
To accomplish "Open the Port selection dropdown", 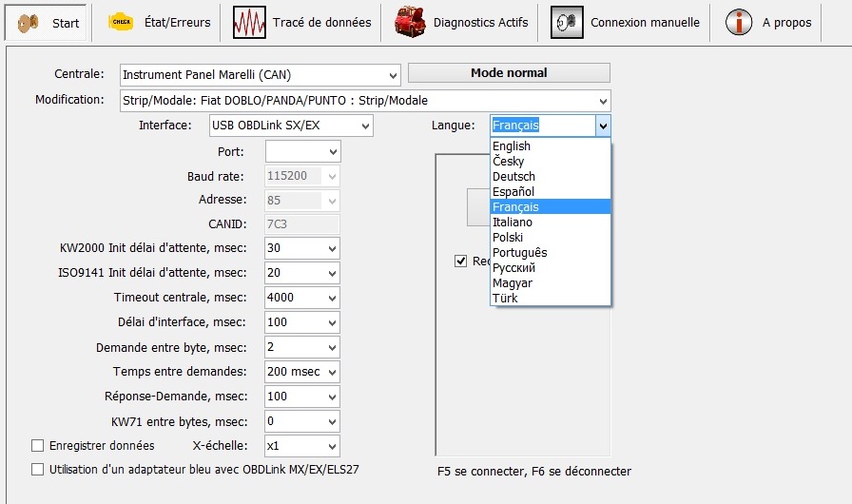I will point(333,151).
